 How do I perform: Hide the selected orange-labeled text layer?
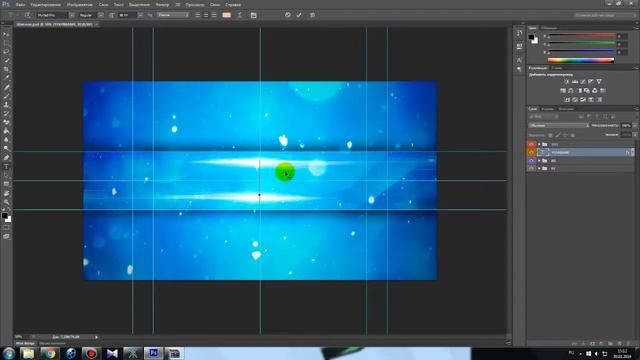[531, 152]
